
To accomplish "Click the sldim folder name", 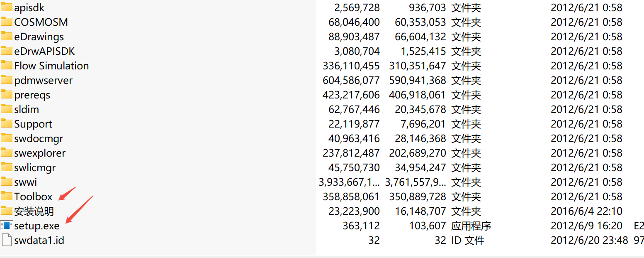I will click(x=27, y=109).
